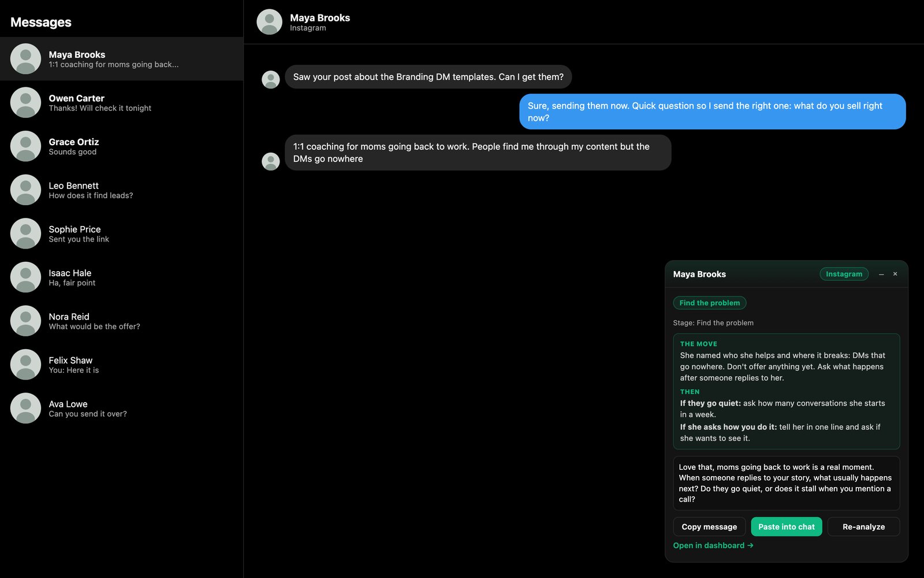Click the Branding DM templates message bubble

(428, 77)
